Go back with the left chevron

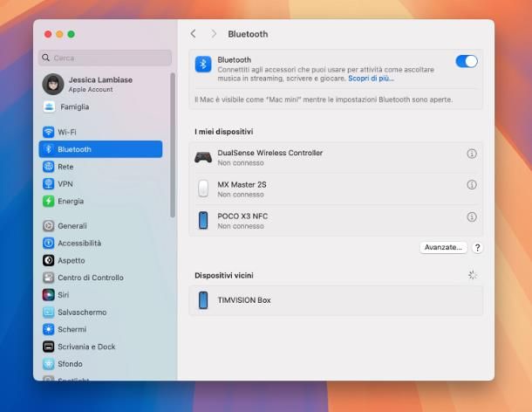(x=193, y=34)
